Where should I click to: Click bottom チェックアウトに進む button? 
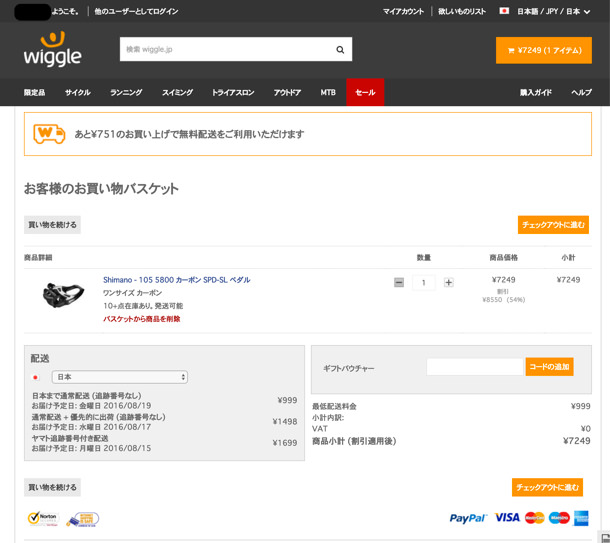tap(547, 487)
